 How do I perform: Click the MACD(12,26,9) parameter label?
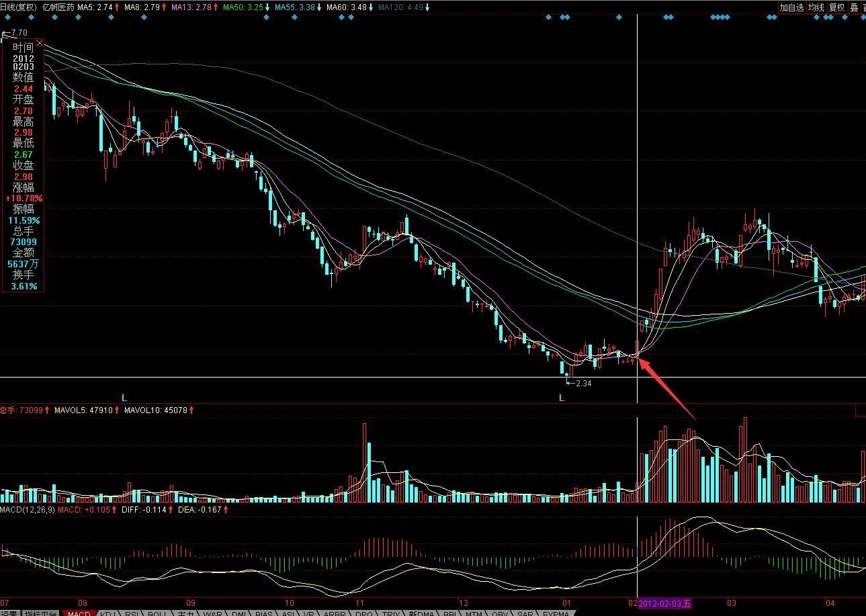(27, 510)
